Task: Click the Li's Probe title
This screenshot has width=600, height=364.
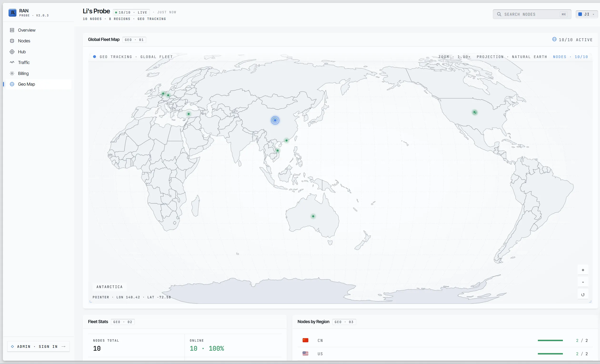Action: click(x=96, y=11)
